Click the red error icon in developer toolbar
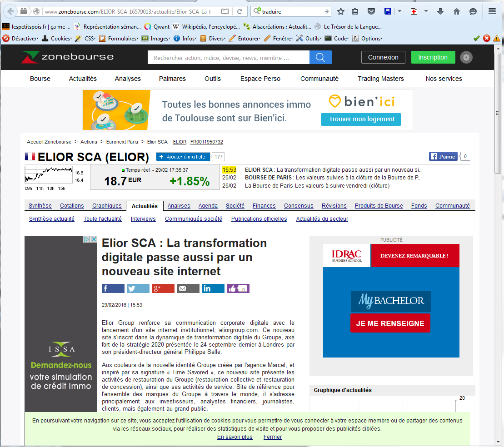504x447 pixels. point(487,38)
